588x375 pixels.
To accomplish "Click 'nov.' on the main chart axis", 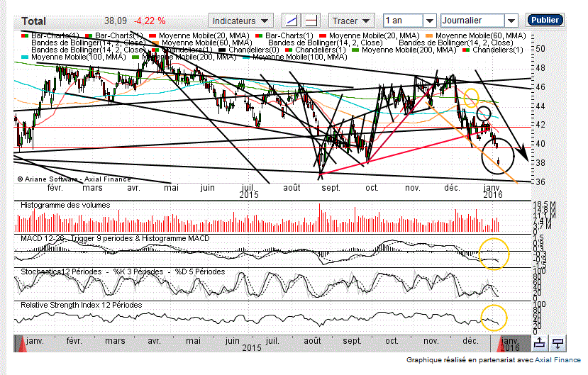I will click(413, 188).
